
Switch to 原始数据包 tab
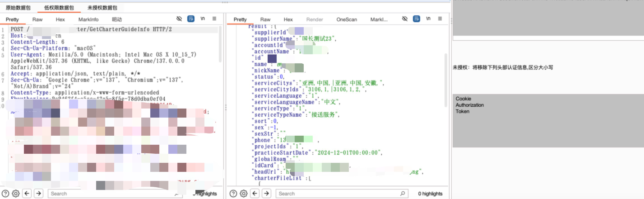[18, 8]
